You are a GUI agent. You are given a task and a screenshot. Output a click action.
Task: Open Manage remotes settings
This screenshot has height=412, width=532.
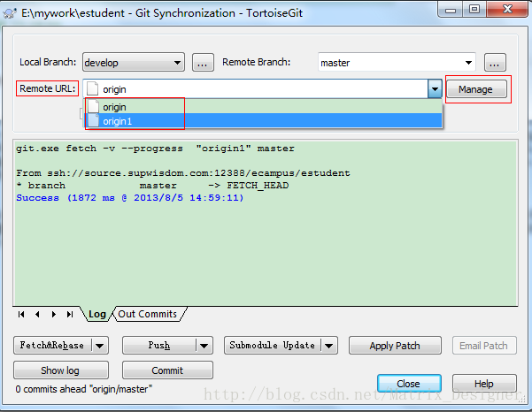[x=476, y=89]
